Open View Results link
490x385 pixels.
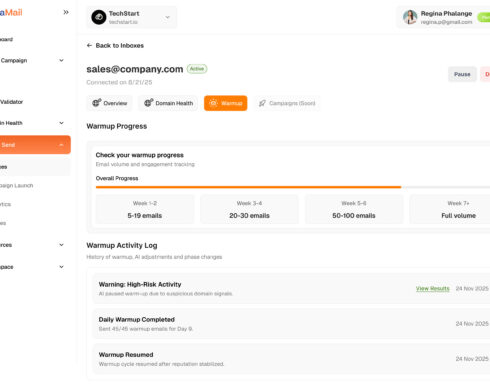pos(432,289)
